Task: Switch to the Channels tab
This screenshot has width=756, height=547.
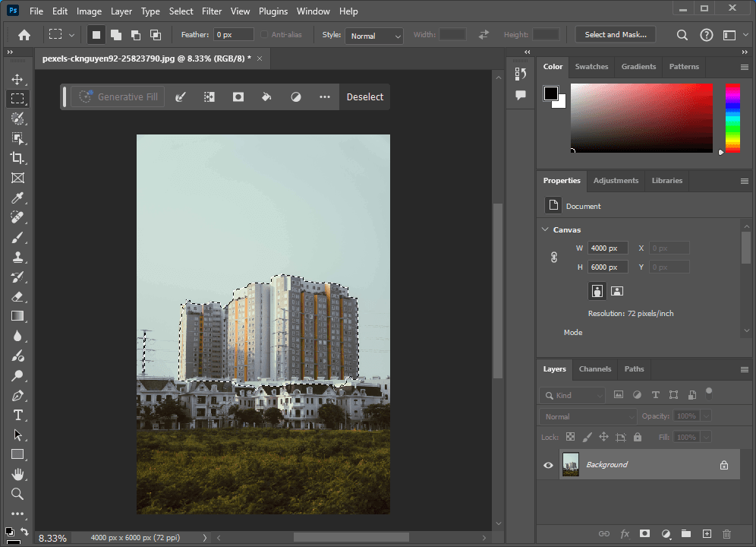Action: [594, 369]
